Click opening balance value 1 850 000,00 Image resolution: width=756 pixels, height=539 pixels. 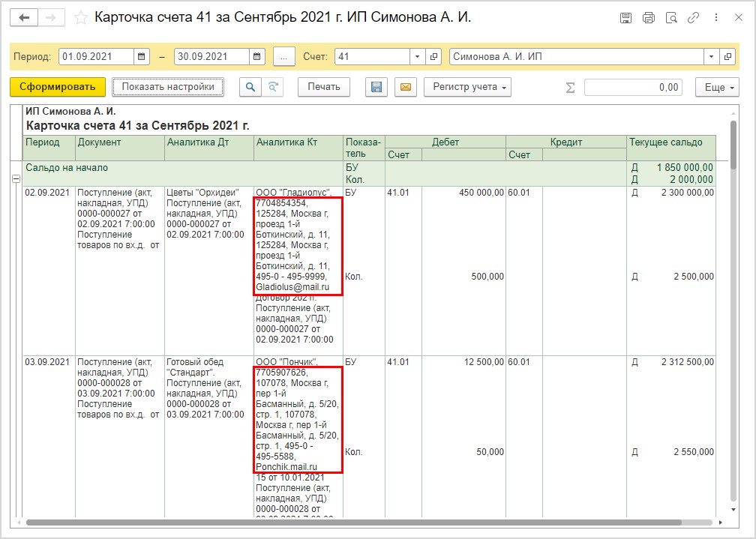tap(685, 168)
